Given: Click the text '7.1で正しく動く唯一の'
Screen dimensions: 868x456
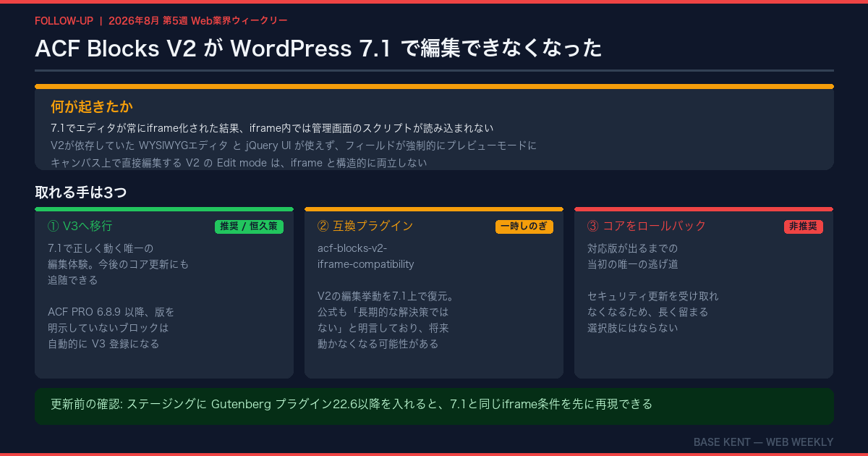Looking at the screenshot, I should (101, 248).
